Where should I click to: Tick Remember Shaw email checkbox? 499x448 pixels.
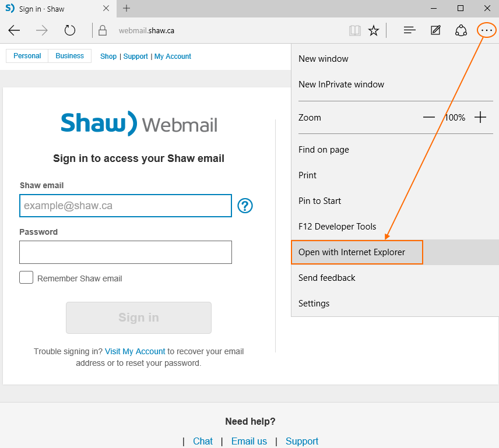26,277
